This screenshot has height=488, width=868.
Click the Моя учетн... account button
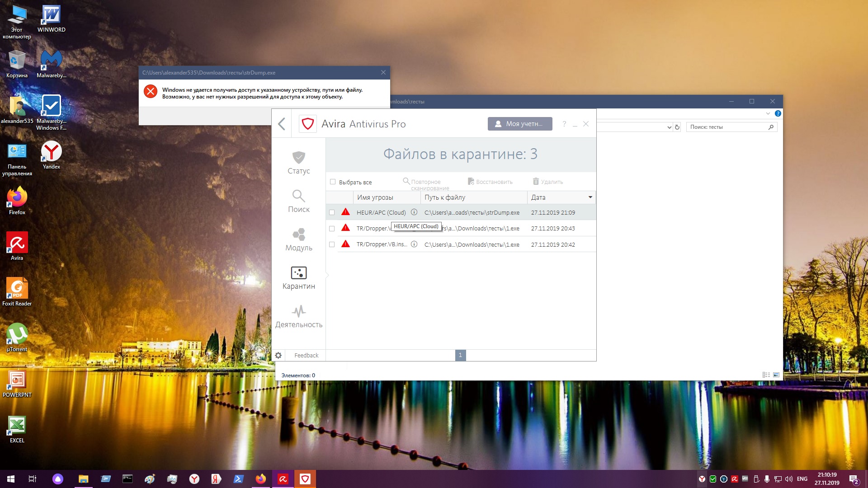[x=520, y=124]
